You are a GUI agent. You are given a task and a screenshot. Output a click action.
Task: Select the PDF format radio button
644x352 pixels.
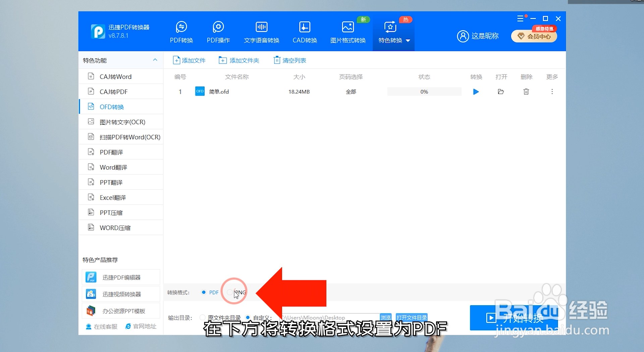pos(204,292)
